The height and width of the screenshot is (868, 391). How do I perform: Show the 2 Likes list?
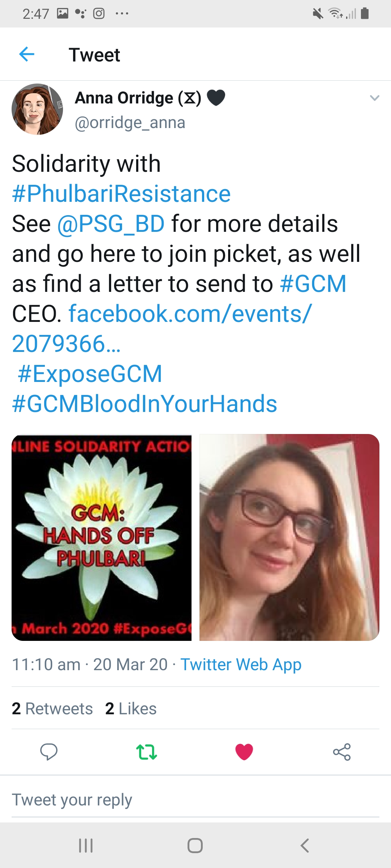click(131, 709)
